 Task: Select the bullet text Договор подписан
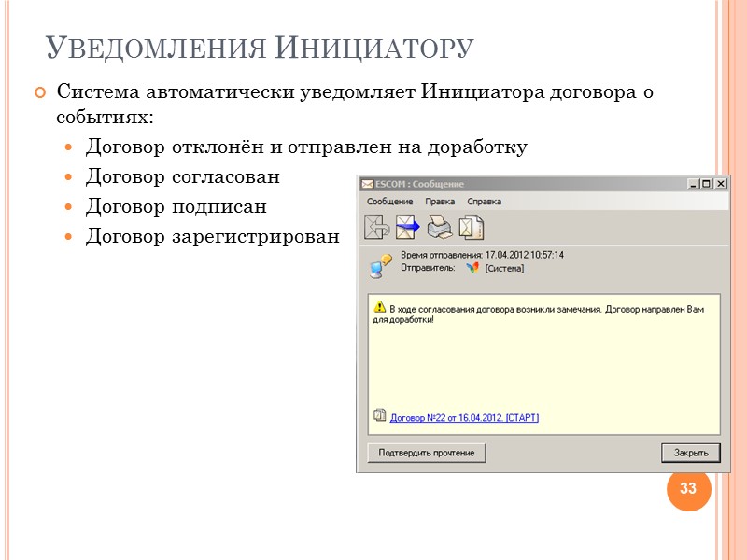(x=176, y=205)
